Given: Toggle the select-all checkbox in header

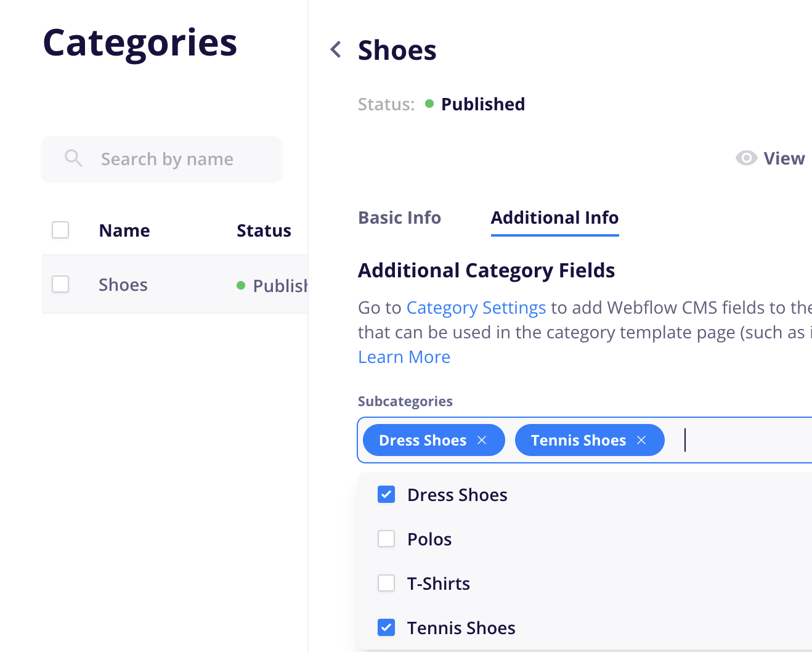Looking at the screenshot, I should pyautogui.click(x=60, y=230).
